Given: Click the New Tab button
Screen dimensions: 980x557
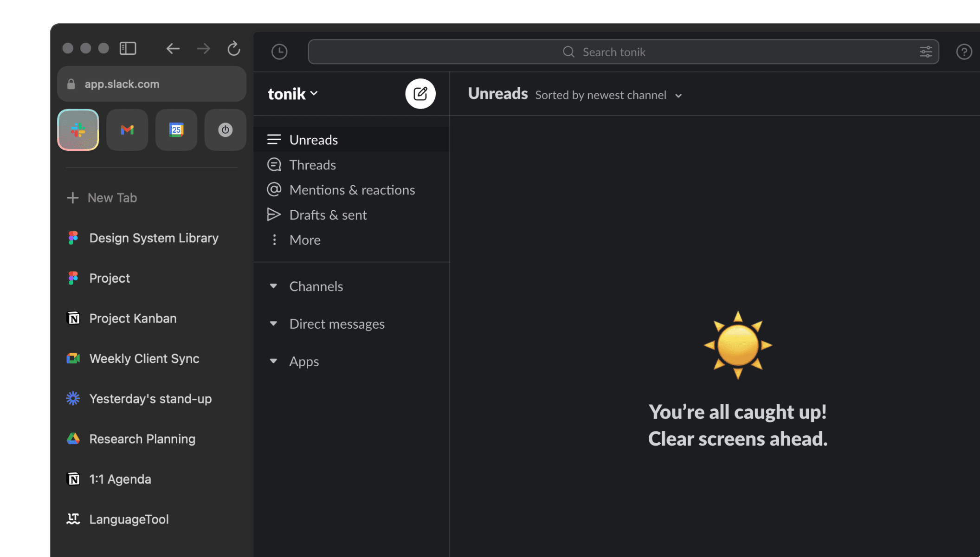Looking at the screenshot, I should point(102,198).
